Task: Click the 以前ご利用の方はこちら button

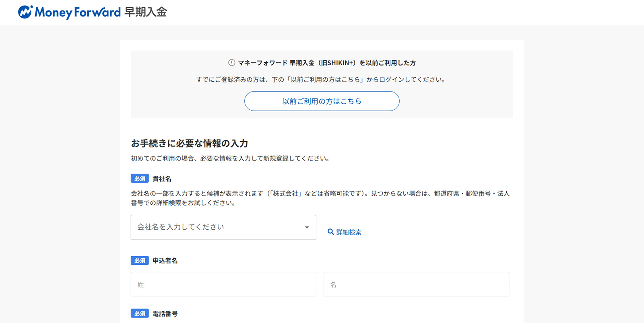Action: [322, 101]
